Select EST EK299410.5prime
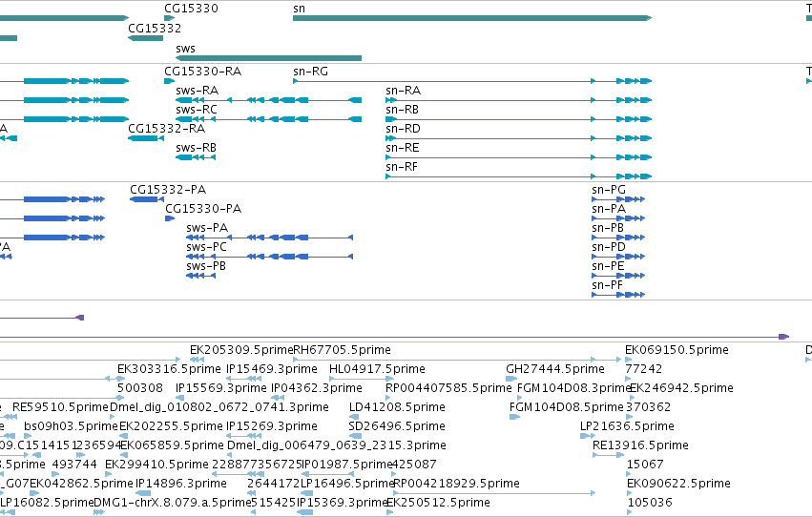 coord(110,475)
